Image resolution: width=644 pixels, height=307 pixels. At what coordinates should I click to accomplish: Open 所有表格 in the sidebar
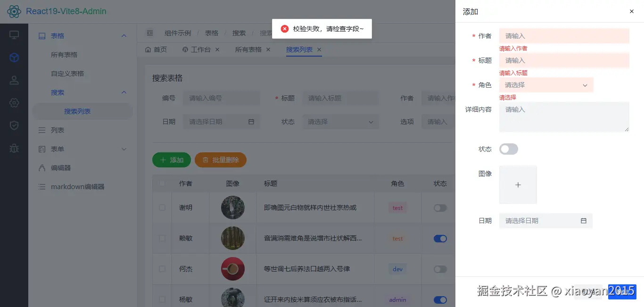[64, 55]
